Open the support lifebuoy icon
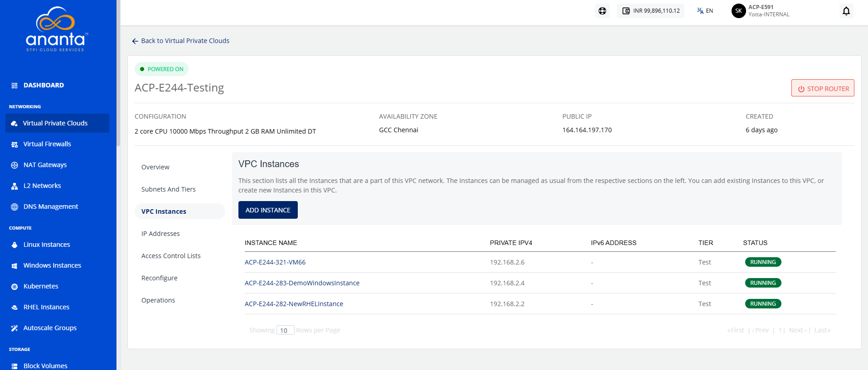This screenshot has width=868, height=370. [x=602, y=11]
